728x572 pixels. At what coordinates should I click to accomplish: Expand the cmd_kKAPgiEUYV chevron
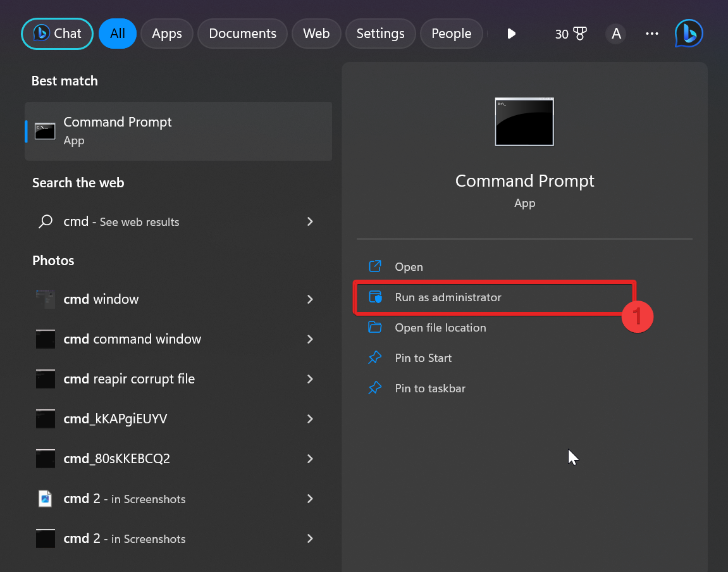coord(310,419)
